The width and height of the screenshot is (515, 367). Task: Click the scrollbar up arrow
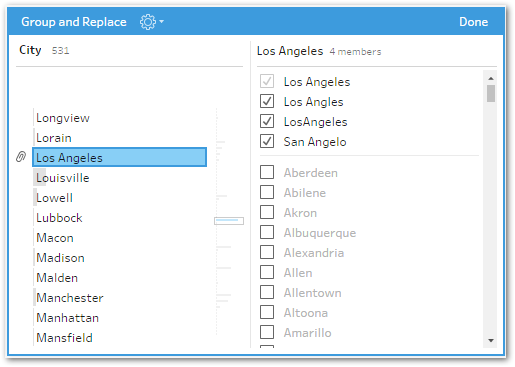click(x=491, y=78)
